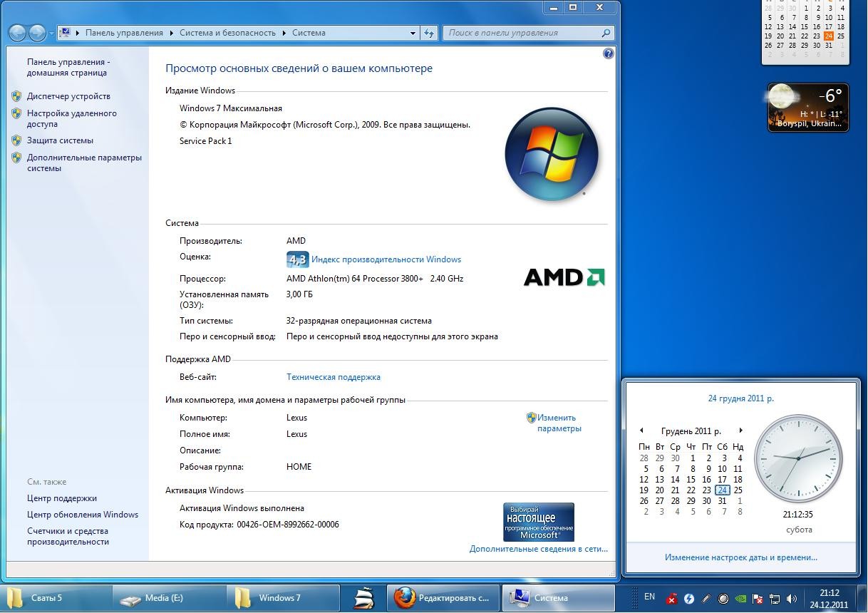The width and height of the screenshot is (868, 613).
Task: Expand the arrow after Панель управления breadcrumb
Action: [x=171, y=33]
